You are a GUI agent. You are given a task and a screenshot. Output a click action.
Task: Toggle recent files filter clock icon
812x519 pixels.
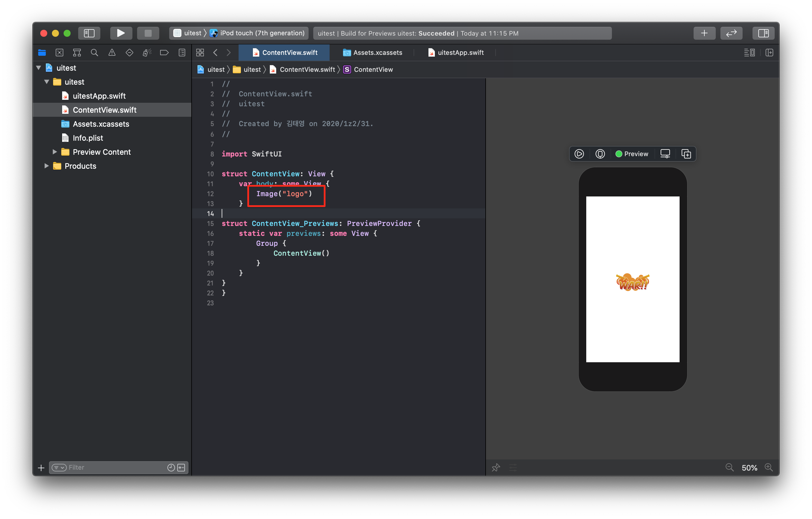[171, 468]
